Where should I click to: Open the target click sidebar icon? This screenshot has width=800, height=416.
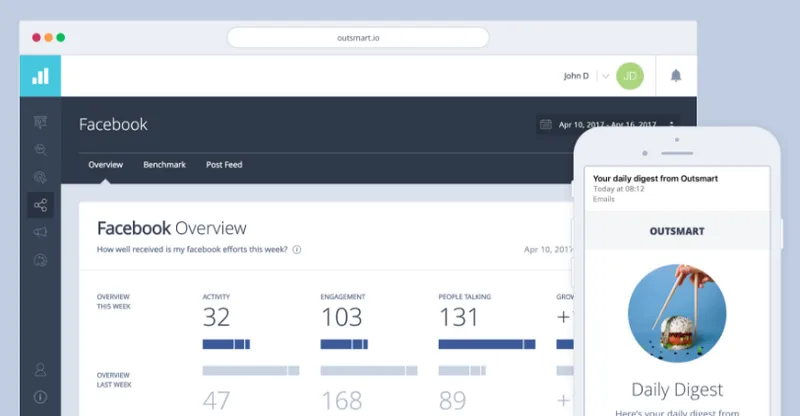(40, 177)
